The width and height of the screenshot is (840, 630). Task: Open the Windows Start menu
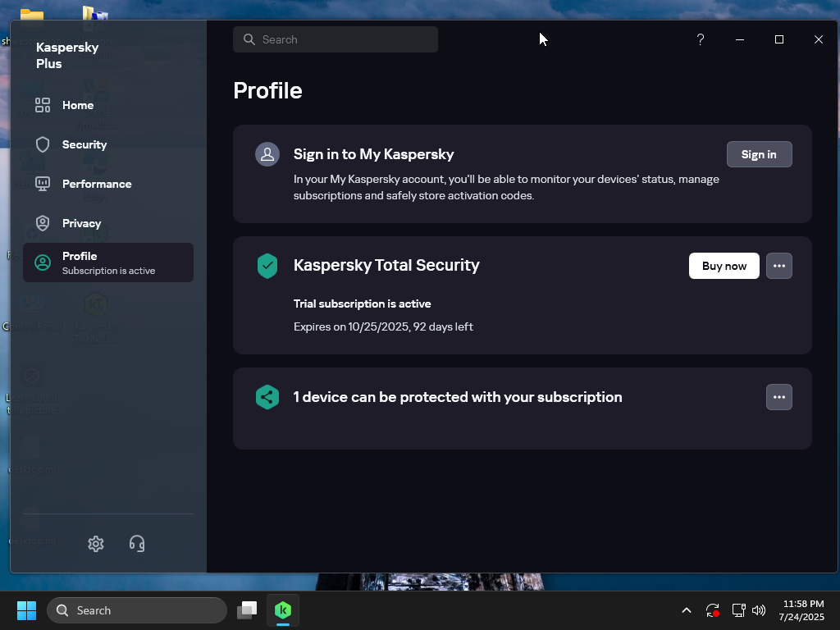26,610
